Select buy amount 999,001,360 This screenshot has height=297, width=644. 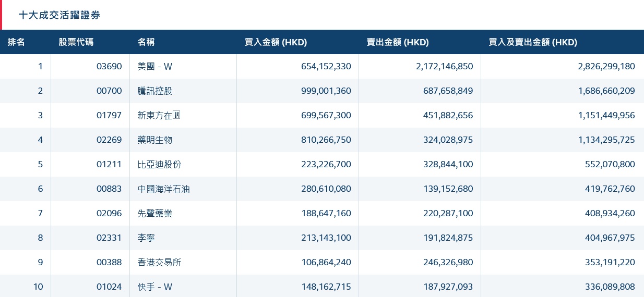click(x=326, y=91)
